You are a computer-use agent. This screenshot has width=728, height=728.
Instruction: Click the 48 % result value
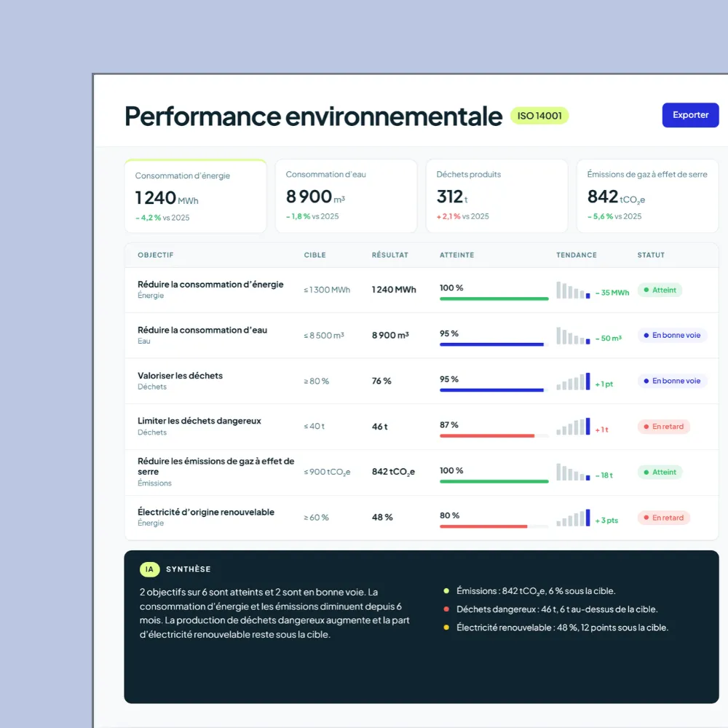382,517
